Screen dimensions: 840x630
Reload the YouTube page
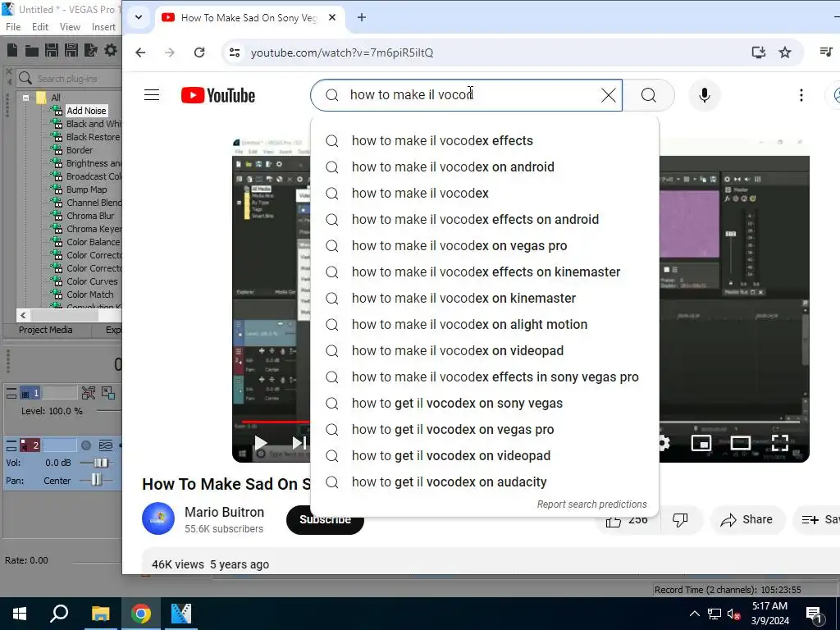click(199, 52)
